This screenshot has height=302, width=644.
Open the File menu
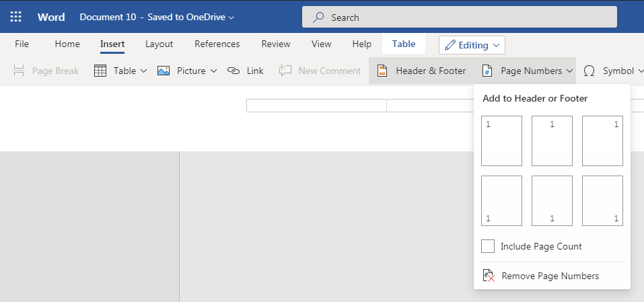[22, 44]
